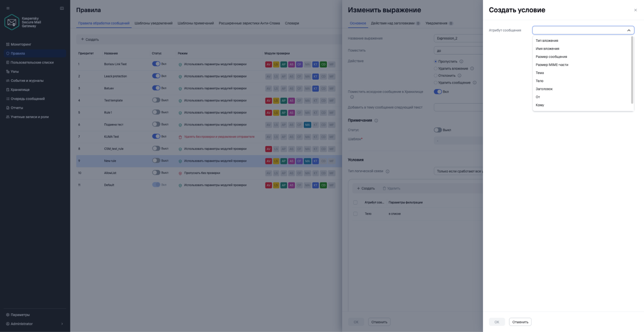Image resolution: width=644 pixels, height=332 pixels.
Task: Expand the Administrator menu chevron
Action: 62,324
